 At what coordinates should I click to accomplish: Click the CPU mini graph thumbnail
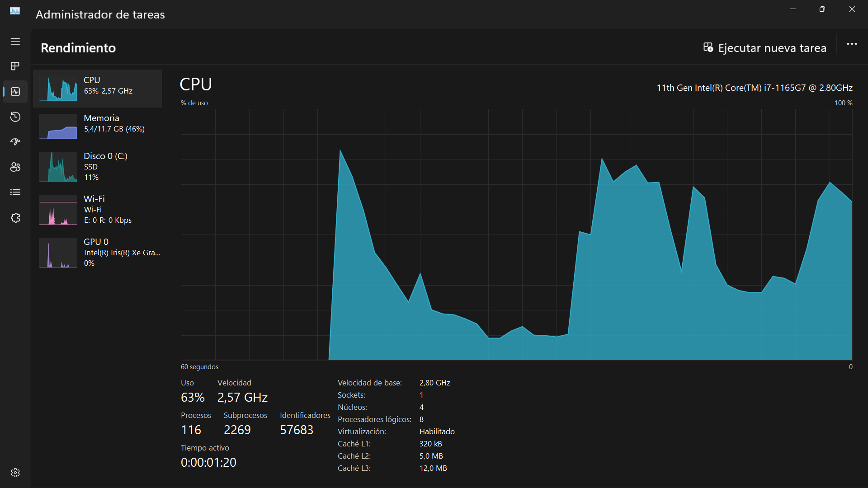click(x=58, y=88)
